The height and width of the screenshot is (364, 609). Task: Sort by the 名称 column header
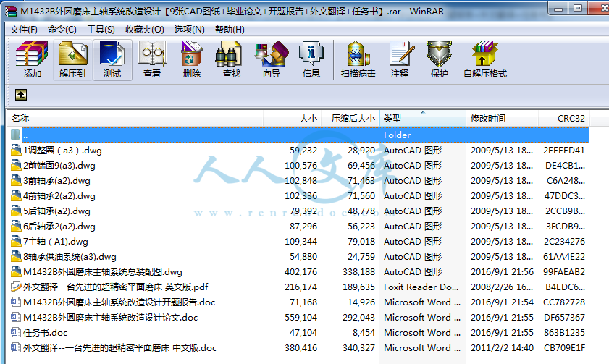point(135,119)
